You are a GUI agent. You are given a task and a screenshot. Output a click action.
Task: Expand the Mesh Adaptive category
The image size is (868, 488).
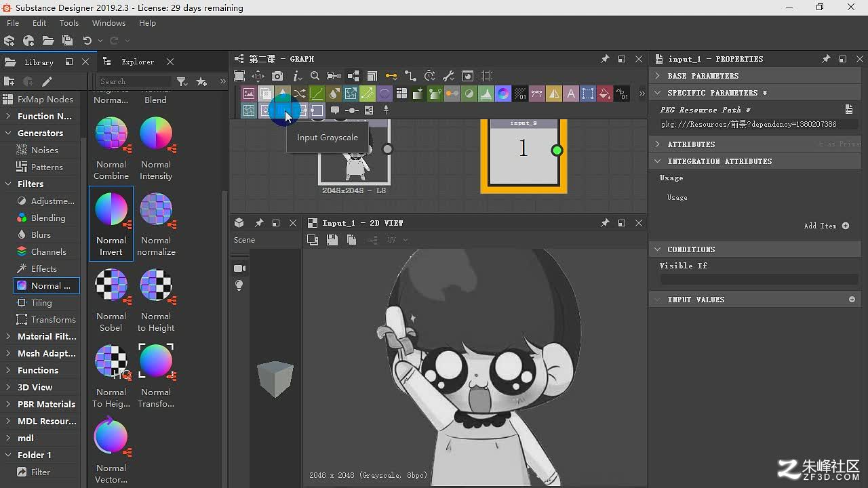coord(8,353)
